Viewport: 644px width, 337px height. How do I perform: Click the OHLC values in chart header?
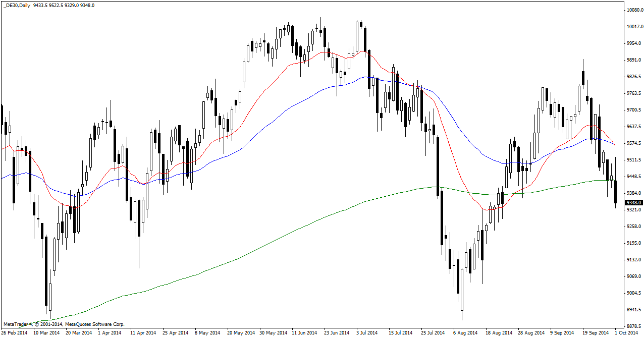click(x=64, y=5)
